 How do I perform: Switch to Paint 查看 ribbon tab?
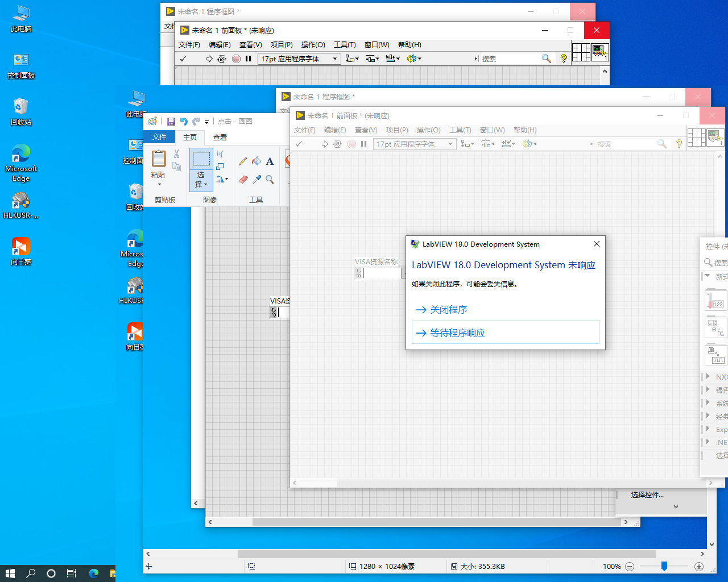(x=220, y=137)
